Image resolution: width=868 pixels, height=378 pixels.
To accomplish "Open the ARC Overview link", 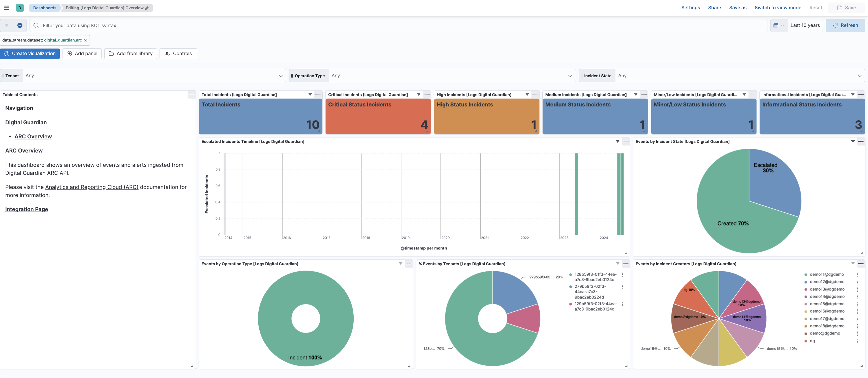I will [33, 136].
